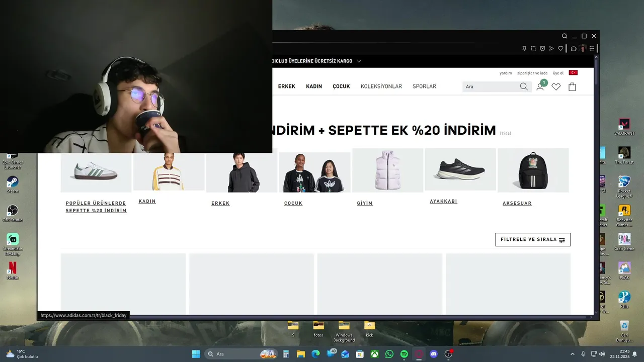Click the black backpack thumbnail

(x=533, y=170)
